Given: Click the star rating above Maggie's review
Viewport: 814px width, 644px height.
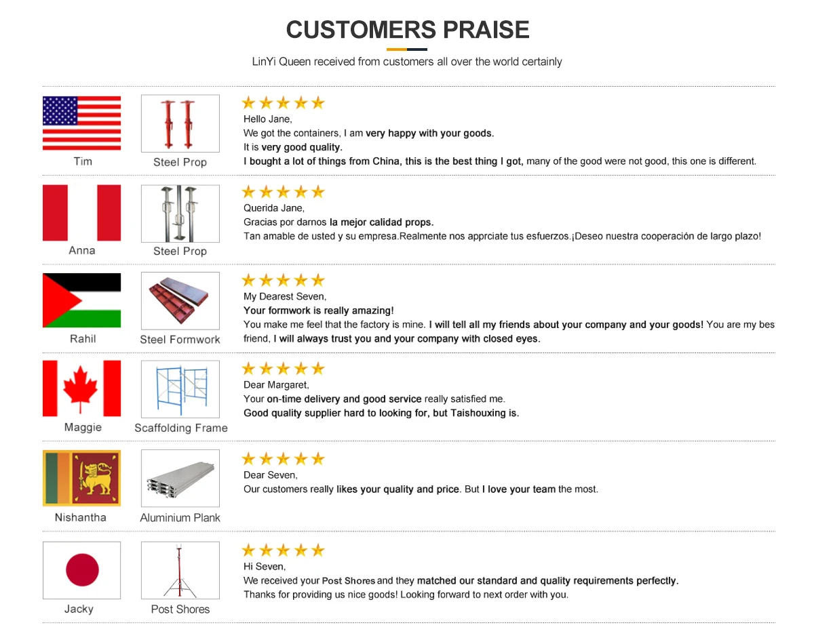Looking at the screenshot, I should pos(283,369).
